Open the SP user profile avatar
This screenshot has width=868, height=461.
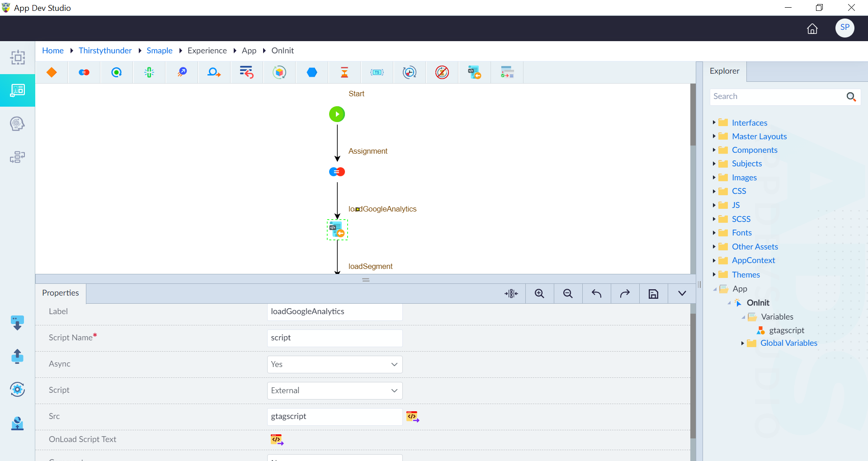point(844,28)
